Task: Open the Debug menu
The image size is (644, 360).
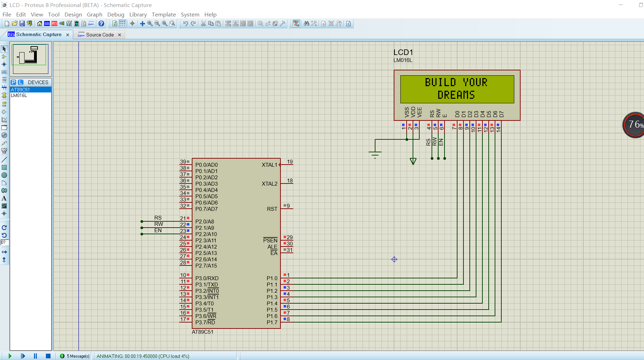Action: tap(116, 14)
